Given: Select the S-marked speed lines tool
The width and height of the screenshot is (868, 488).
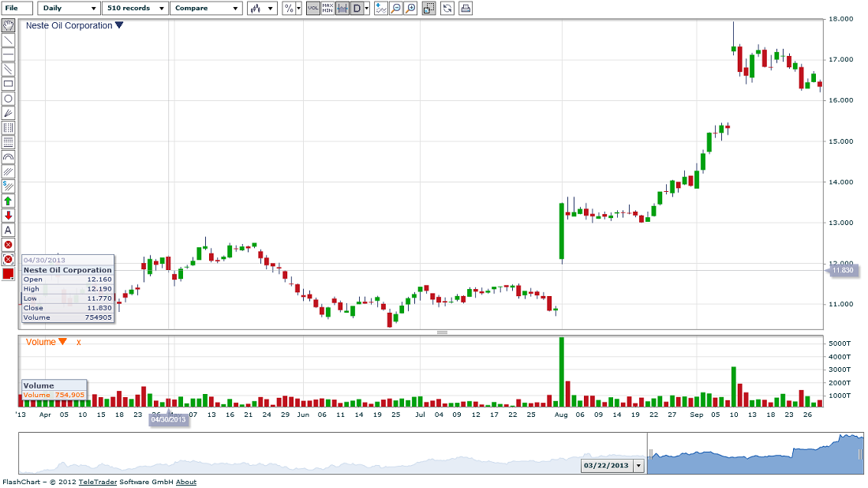Looking at the screenshot, I should click(8, 186).
